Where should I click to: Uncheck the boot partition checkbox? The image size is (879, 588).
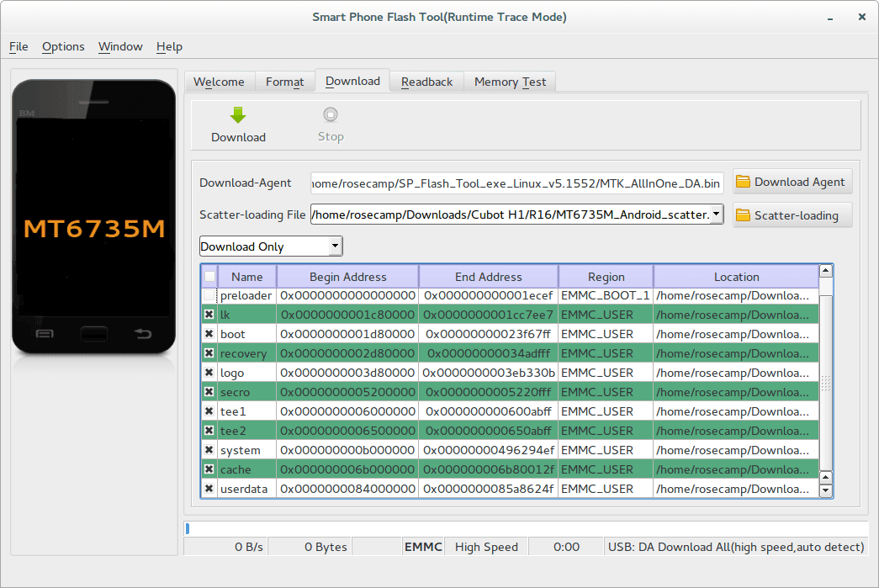coord(209,334)
